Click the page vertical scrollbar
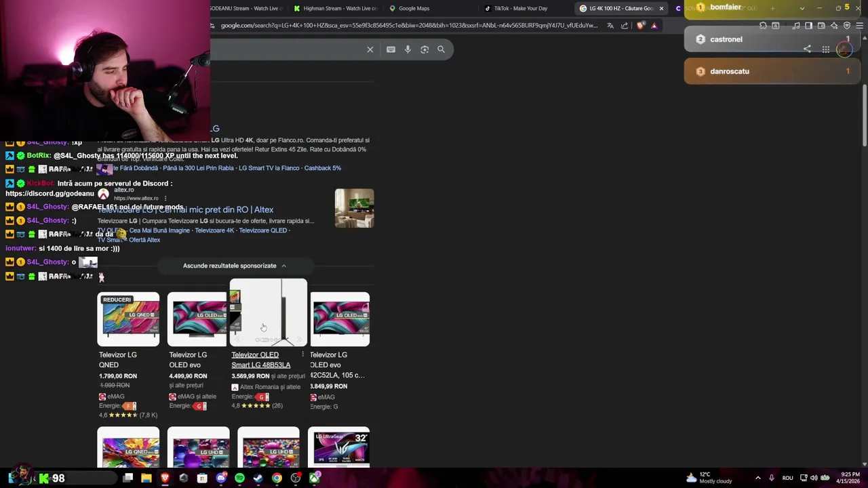This screenshot has height=488, width=868. 865,115
